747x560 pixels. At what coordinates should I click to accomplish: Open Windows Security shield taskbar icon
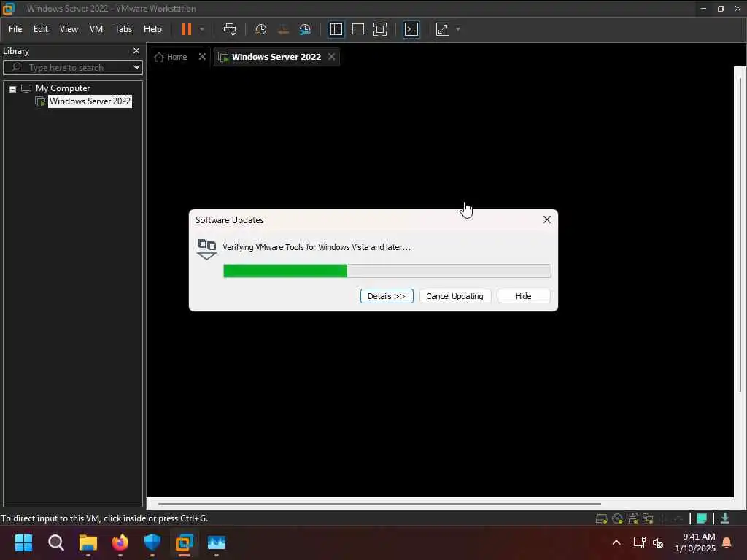coord(152,542)
